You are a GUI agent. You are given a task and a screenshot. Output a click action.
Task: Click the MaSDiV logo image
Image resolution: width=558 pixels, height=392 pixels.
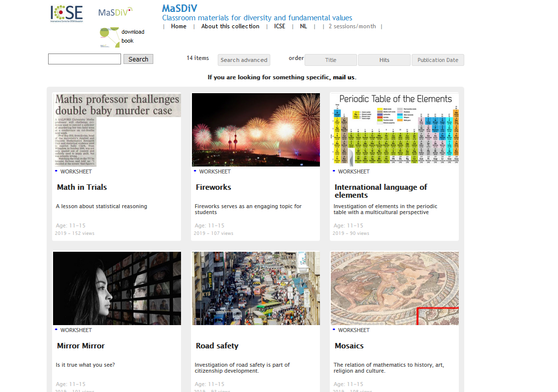115,12
